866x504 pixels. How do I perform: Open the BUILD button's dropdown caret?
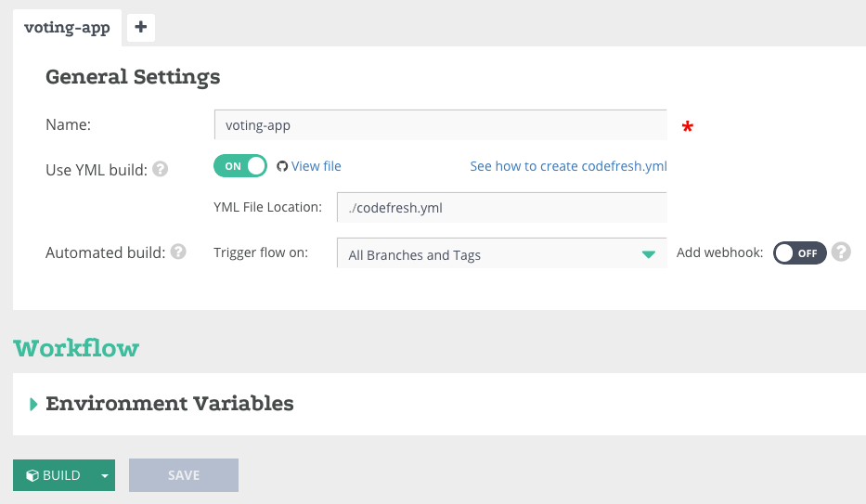pyautogui.click(x=105, y=475)
